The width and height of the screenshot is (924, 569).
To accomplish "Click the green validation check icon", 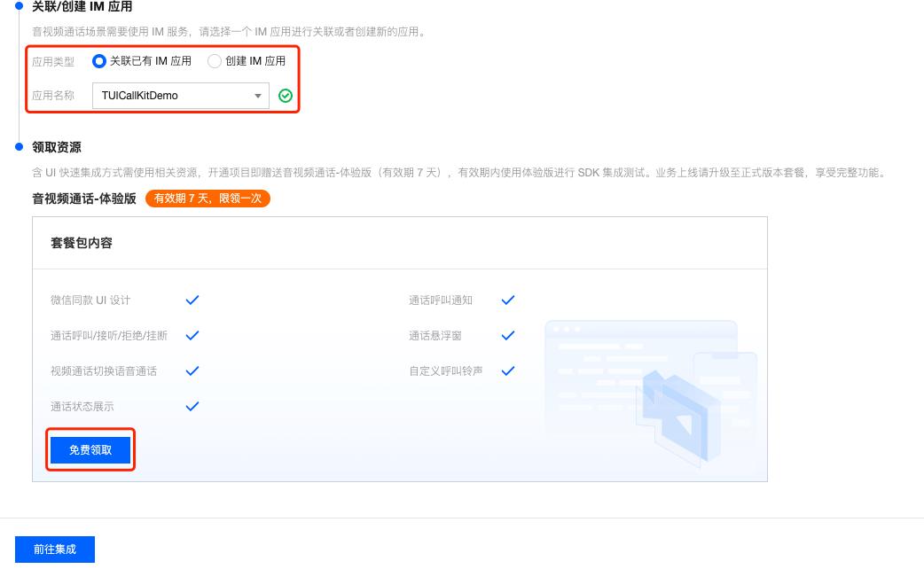I will coord(286,96).
